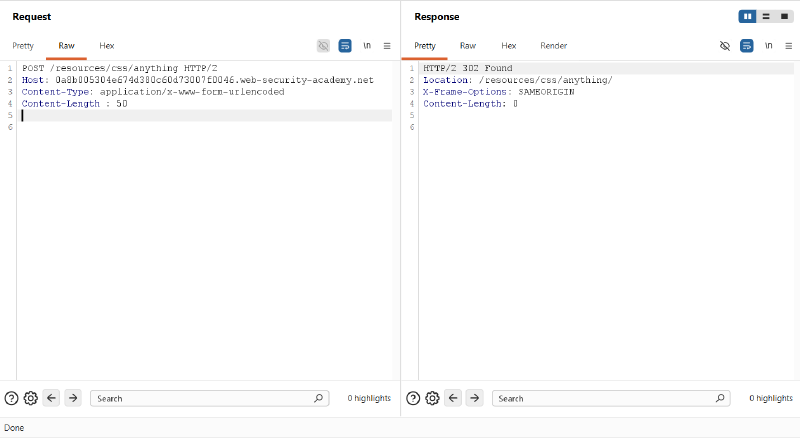Click the Done status bar text
This screenshot has height=438, width=800.
pos(14,428)
